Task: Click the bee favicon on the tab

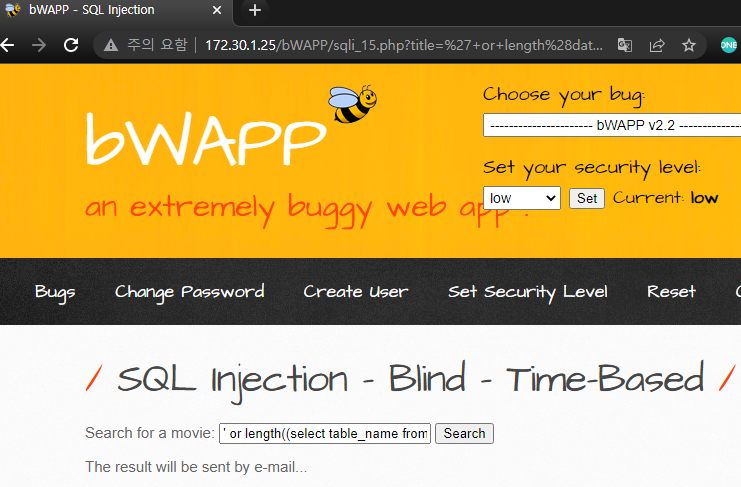Action: tap(13, 9)
